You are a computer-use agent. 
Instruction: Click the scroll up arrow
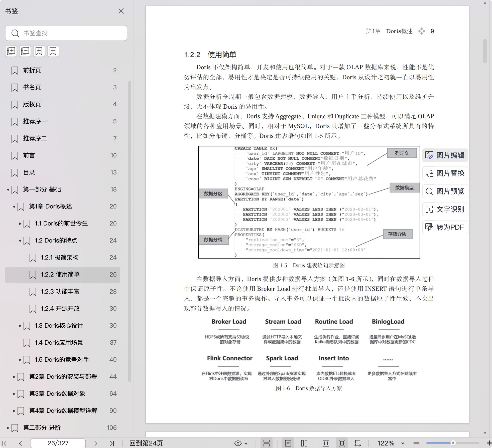(x=485, y=3)
